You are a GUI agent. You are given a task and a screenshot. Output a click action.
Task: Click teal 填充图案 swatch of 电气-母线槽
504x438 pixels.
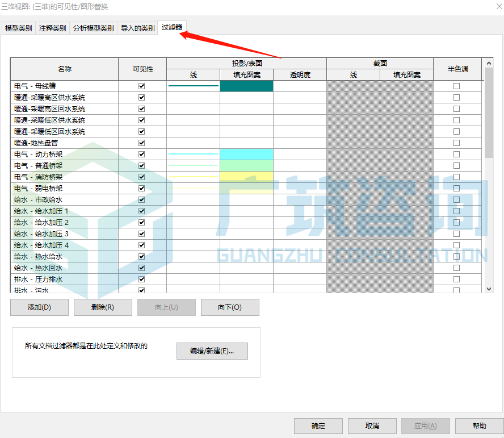pos(246,86)
